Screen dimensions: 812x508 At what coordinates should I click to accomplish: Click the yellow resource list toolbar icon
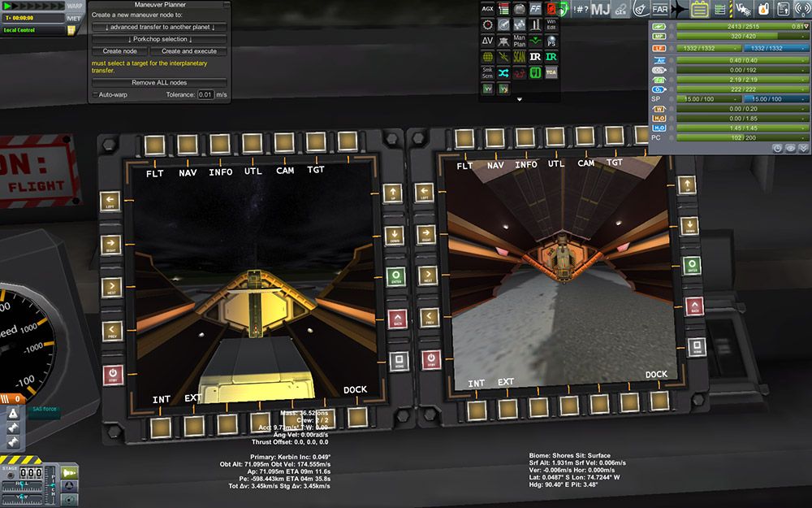pos(700,9)
